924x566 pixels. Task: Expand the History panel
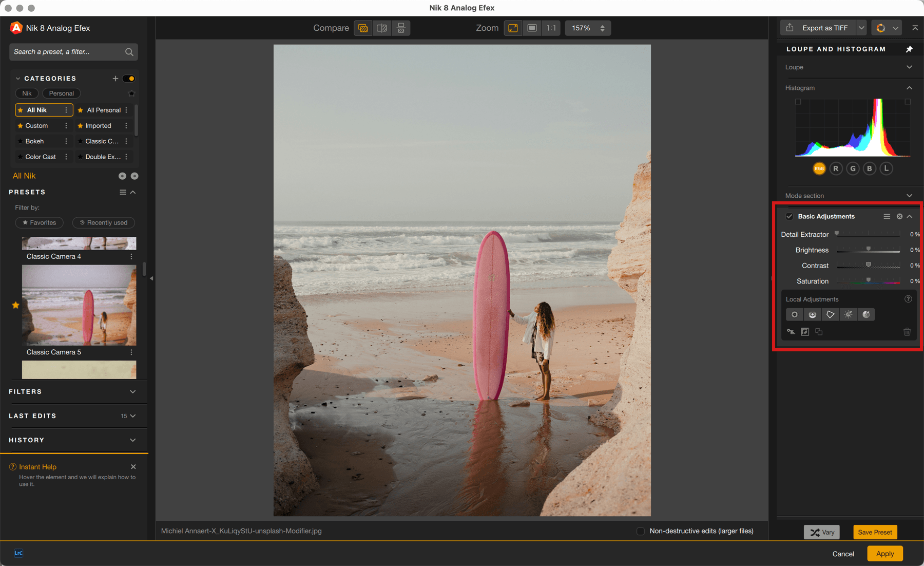point(132,440)
